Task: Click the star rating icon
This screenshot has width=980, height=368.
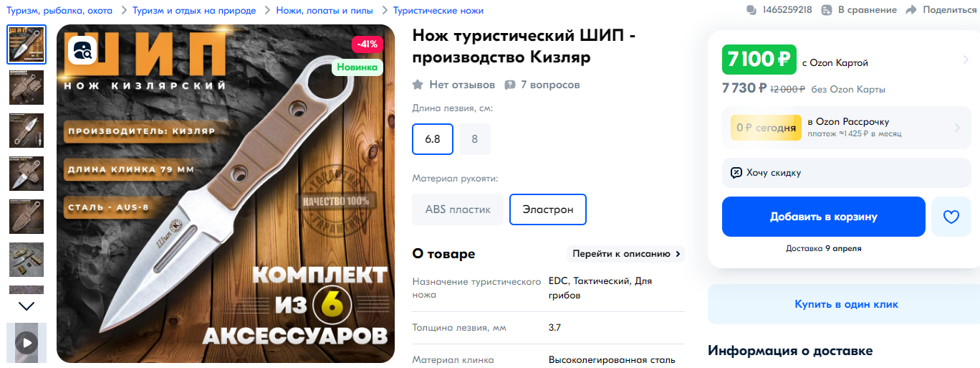Action: tap(418, 85)
